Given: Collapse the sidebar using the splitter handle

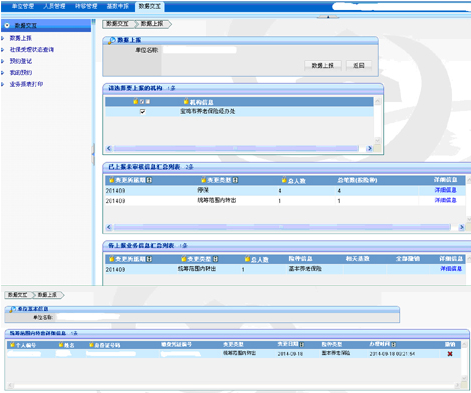Looking at the screenshot, I should 93,154.
